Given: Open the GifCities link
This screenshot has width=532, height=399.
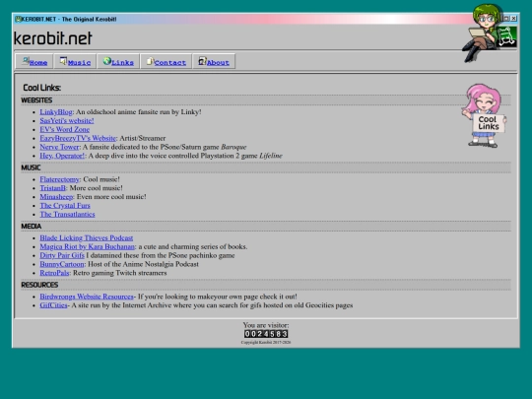Looking at the screenshot, I should click(53, 305).
